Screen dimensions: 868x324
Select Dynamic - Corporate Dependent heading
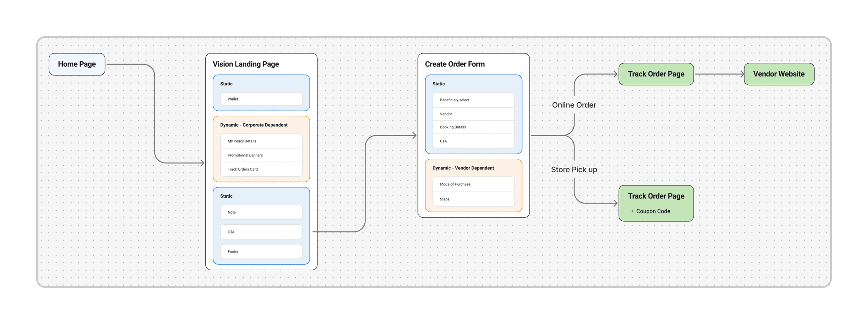[x=254, y=125]
